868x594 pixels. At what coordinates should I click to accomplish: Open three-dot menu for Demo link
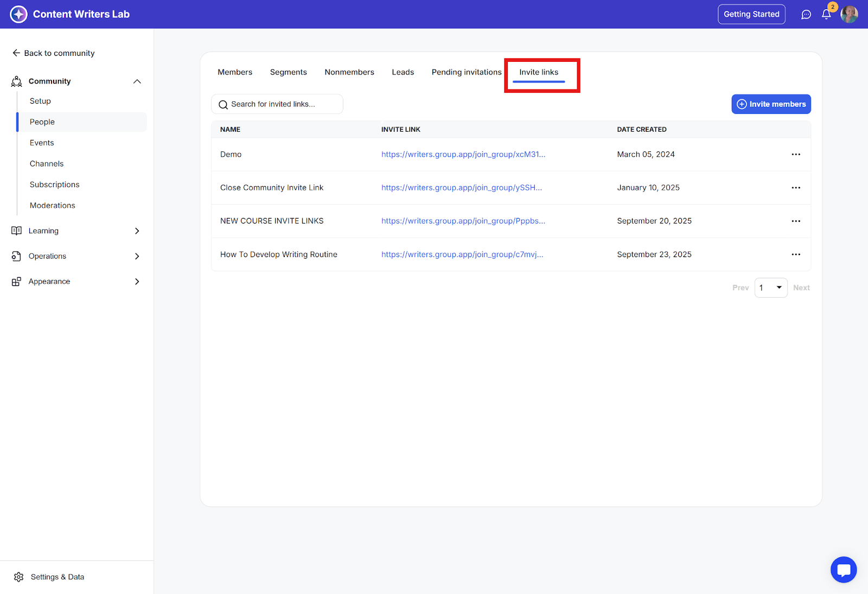[x=796, y=155]
